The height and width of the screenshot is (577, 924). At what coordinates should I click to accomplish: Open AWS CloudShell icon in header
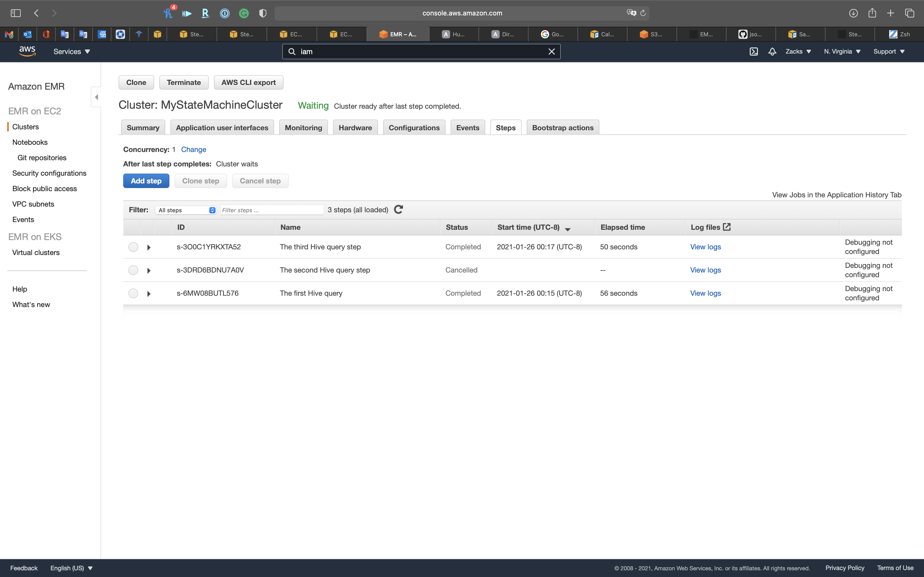753,52
